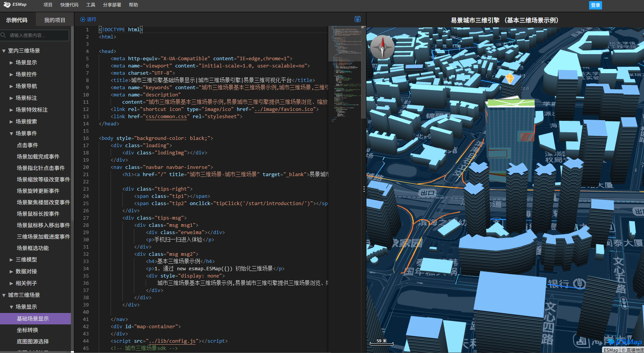644x353 pixels.
Task: Expand the 场景控件 node
Action: [11, 74]
